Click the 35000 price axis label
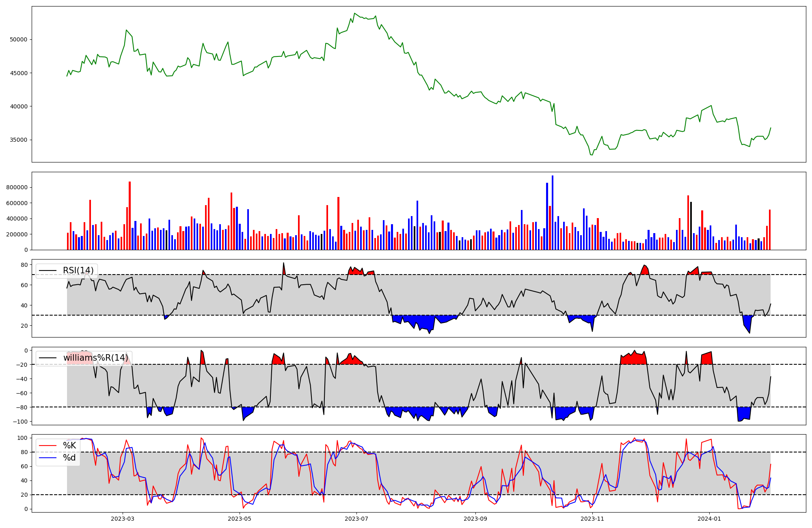 point(19,140)
